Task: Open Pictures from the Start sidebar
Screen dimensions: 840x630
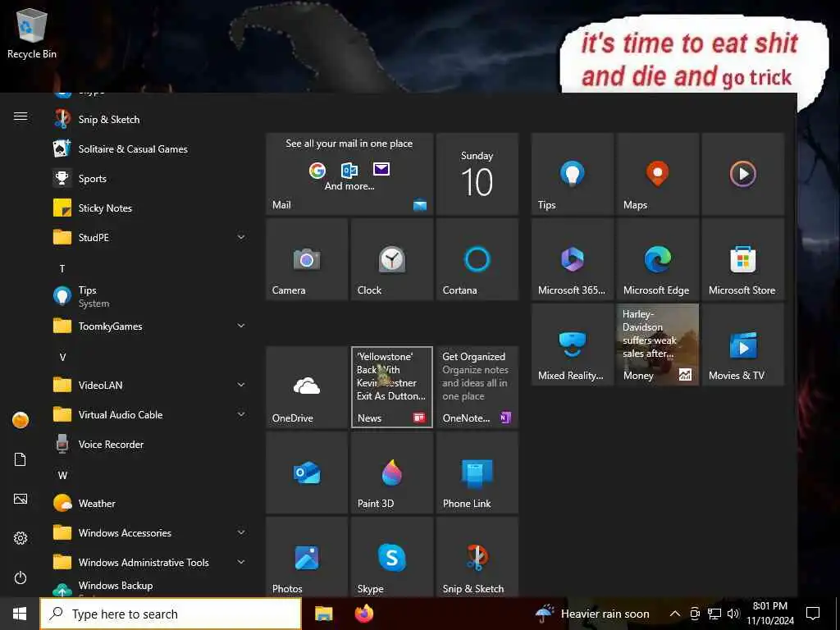Action: pos(21,499)
